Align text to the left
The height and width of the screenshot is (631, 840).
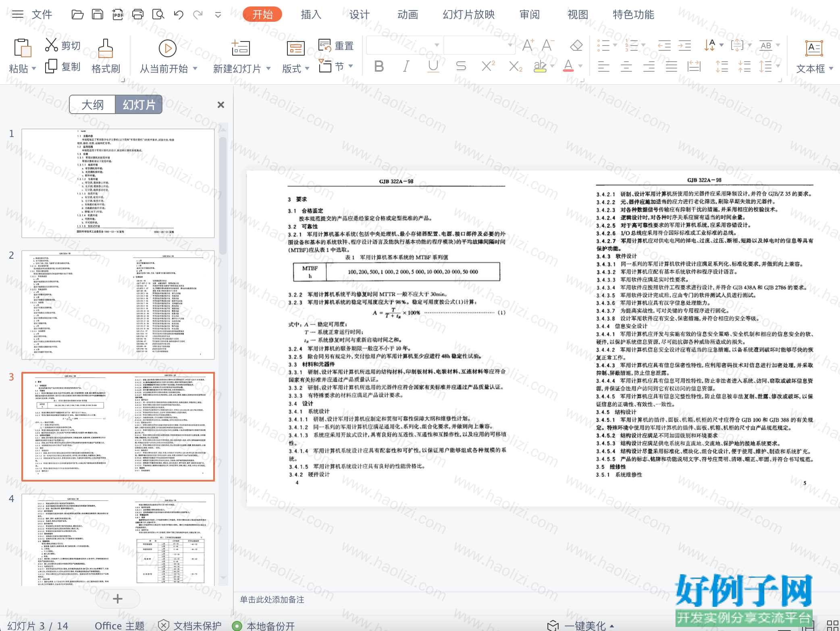pyautogui.click(x=603, y=66)
